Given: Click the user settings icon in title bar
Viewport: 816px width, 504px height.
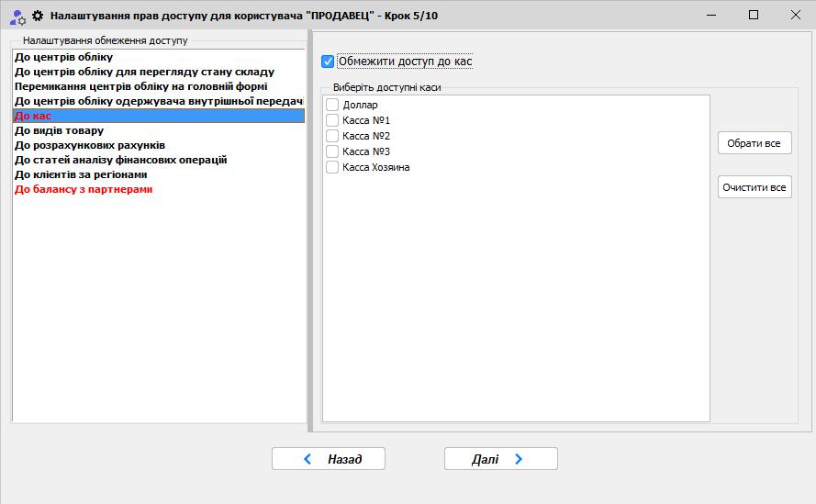Looking at the screenshot, I should pos(17,16).
